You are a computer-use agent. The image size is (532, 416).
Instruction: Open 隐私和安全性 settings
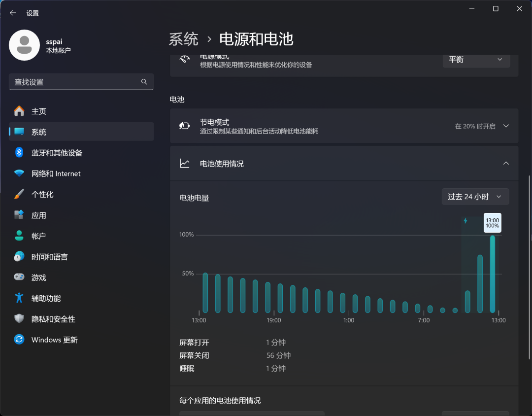pos(81,318)
